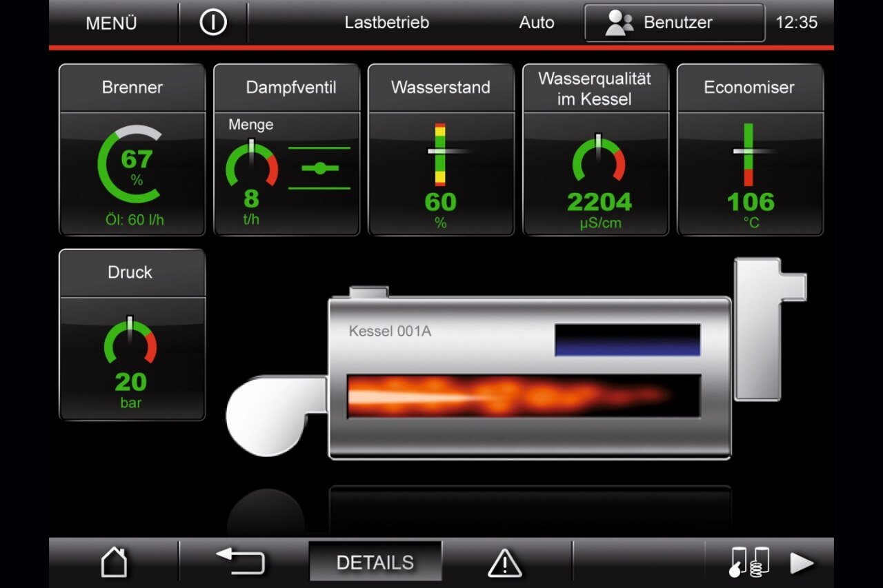Go to the home screen icon

[x=114, y=562]
